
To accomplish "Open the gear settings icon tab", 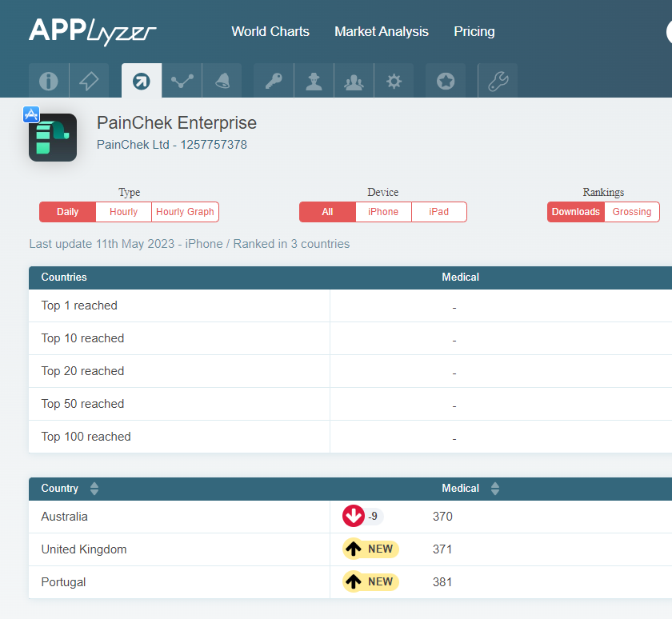I will pyautogui.click(x=394, y=81).
